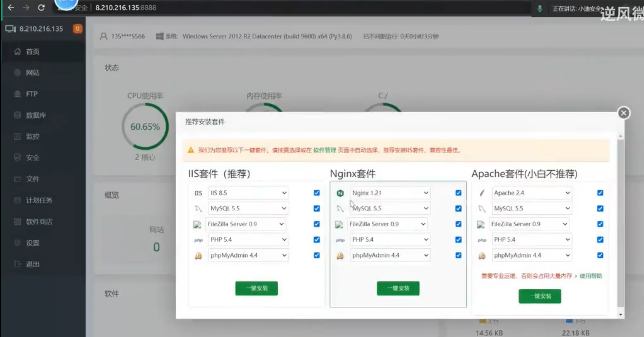This screenshot has width=644, height=337.
Task: Expand the IIS 8.5 version dropdown
Action: [248, 193]
